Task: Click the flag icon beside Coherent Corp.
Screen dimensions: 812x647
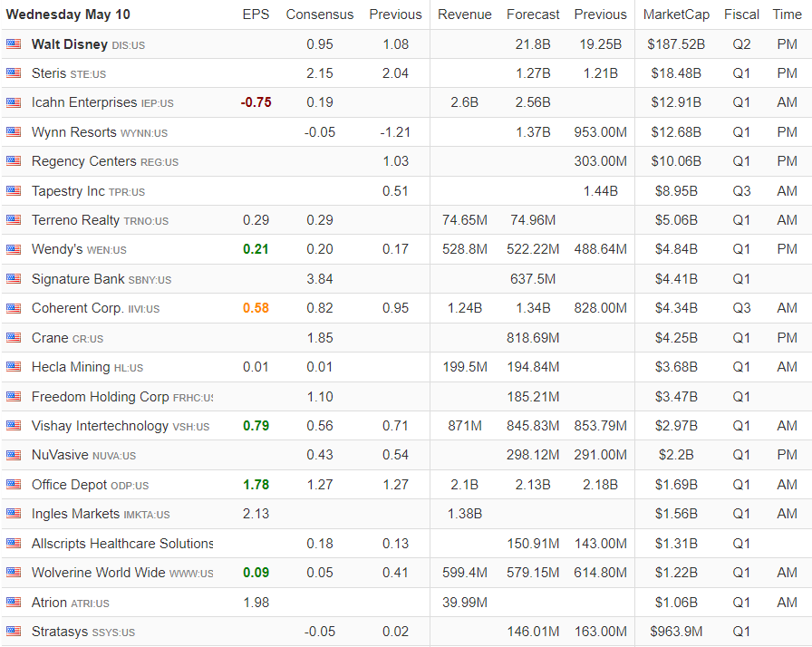Action: click(14, 308)
